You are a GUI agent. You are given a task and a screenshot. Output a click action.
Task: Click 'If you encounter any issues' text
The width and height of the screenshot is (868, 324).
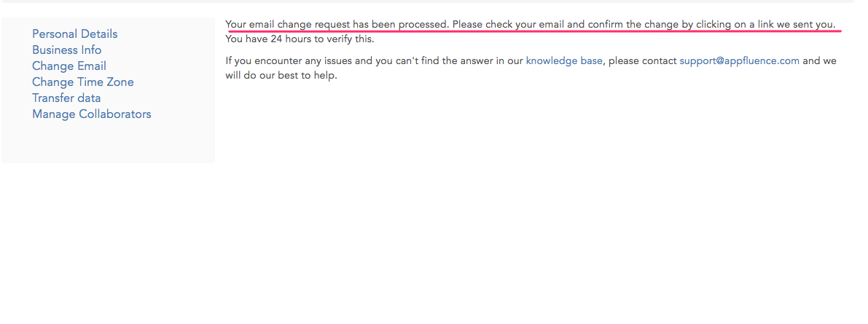(289, 61)
